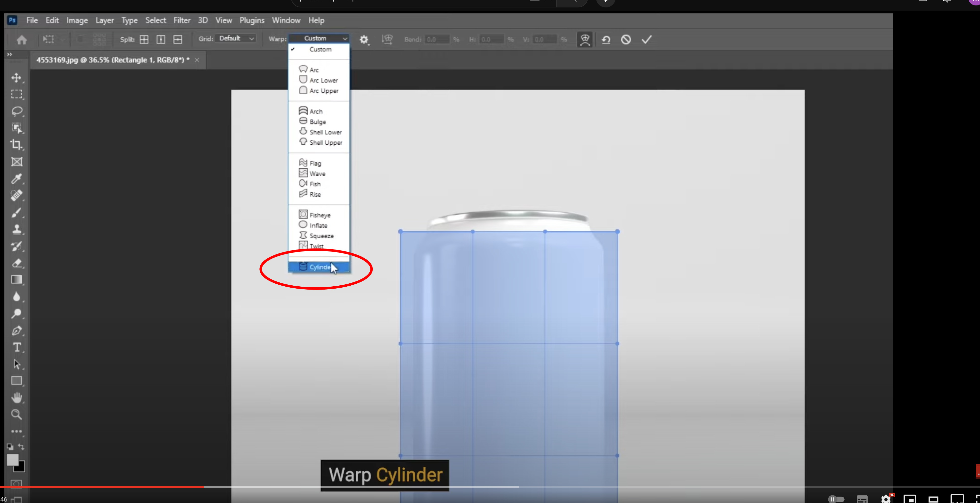
Task: Select the Crop tool
Action: click(x=17, y=144)
